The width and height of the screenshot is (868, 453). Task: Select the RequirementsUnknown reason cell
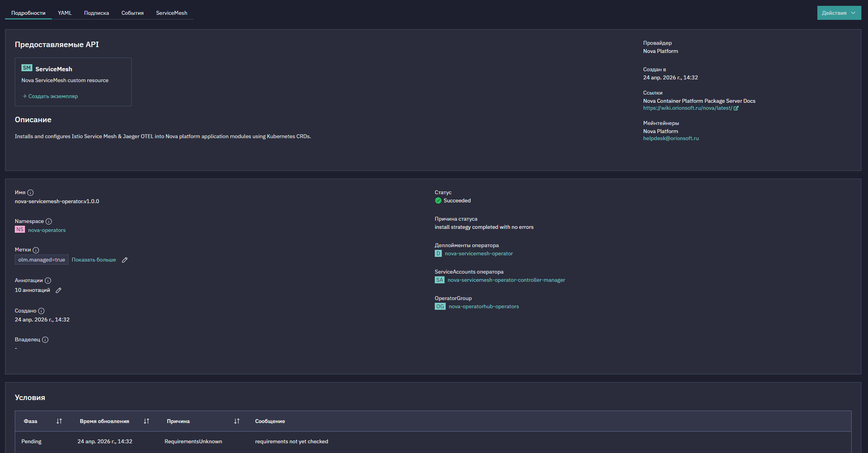(x=193, y=441)
